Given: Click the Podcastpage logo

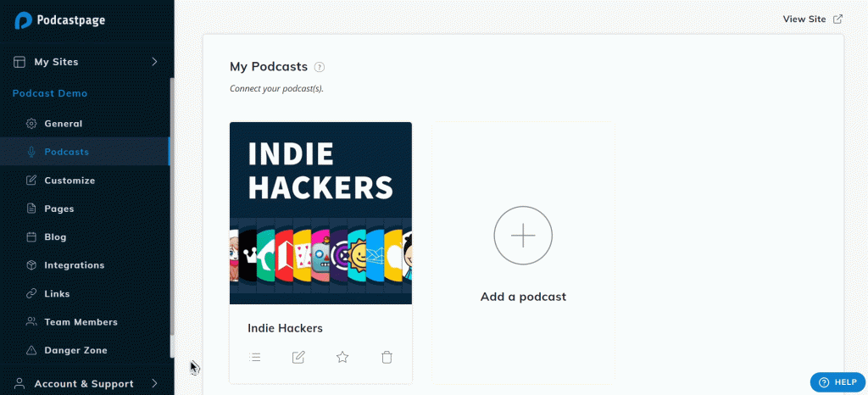Looking at the screenshot, I should pos(60,20).
